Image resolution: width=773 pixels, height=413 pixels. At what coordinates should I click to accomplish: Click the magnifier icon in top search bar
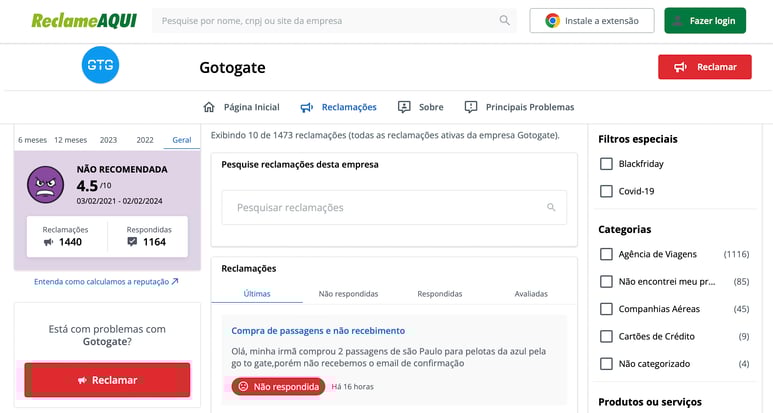coord(504,20)
